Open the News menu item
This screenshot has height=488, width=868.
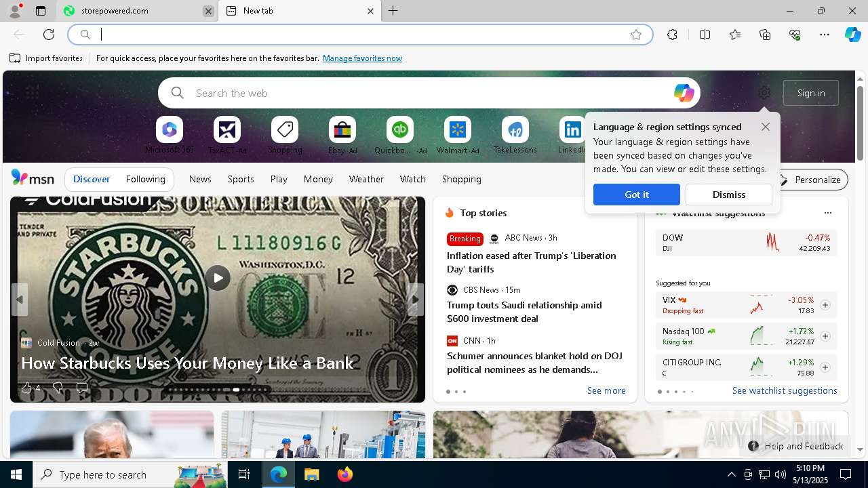[200, 179]
